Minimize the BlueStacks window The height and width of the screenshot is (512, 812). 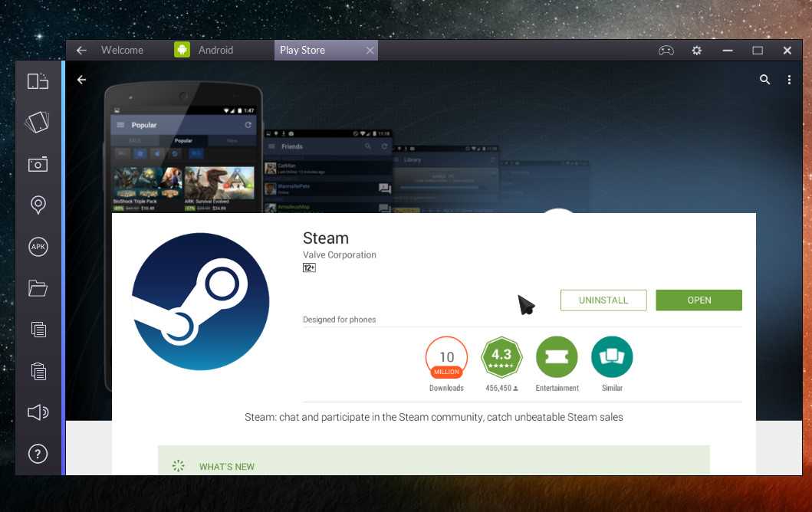tap(728, 51)
